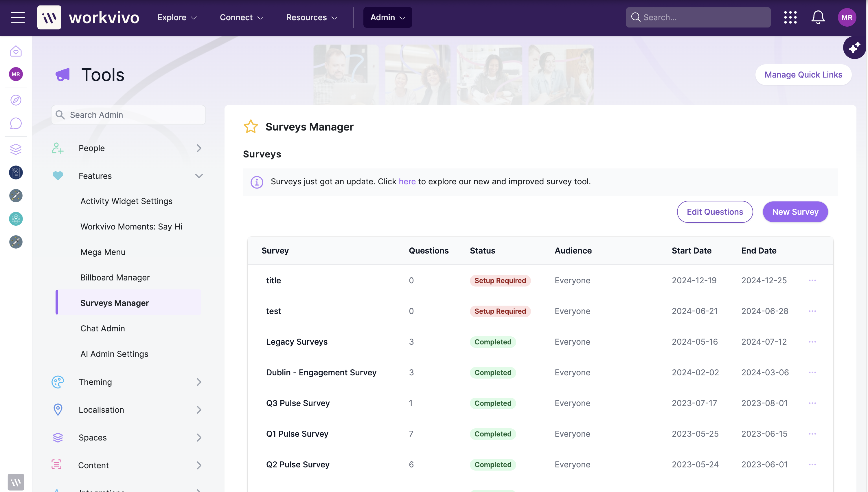868x492 pixels.
Task: Click the Workvivo logo
Action: coord(88,17)
